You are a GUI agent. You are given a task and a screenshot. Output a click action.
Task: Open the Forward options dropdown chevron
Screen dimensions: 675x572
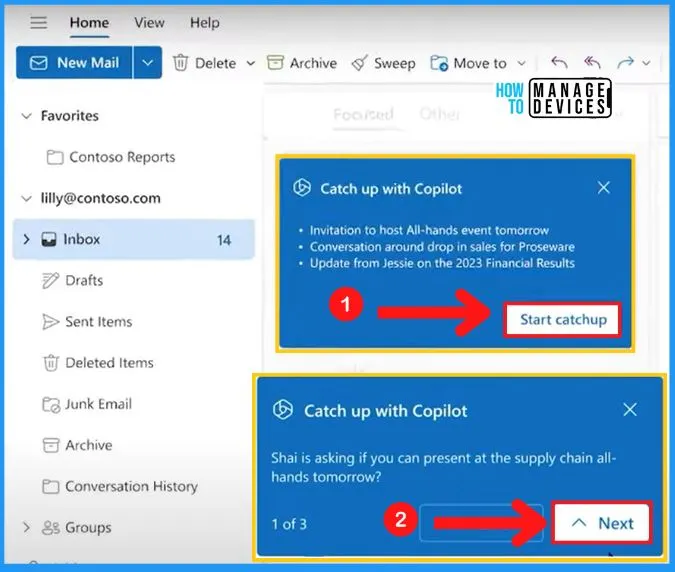pyautogui.click(x=646, y=63)
